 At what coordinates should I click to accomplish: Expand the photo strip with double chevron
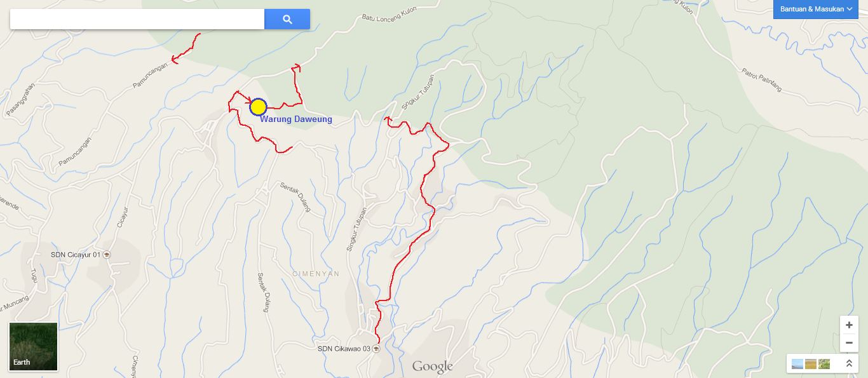849,364
